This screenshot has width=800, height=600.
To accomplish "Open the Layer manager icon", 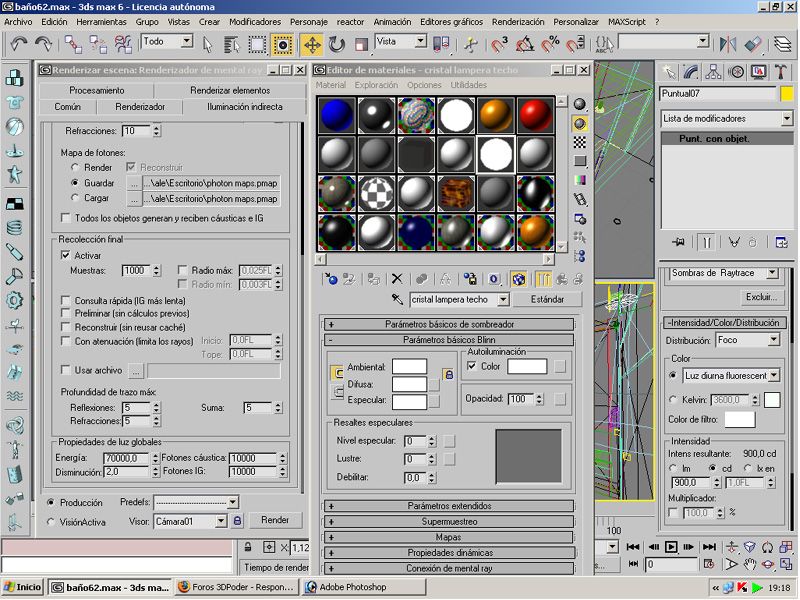I will coord(783,44).
